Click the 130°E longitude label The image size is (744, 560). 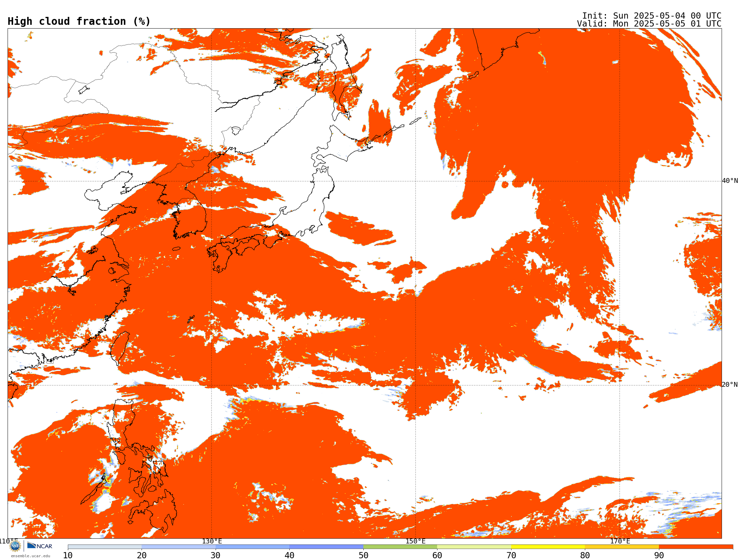(212, 541)
